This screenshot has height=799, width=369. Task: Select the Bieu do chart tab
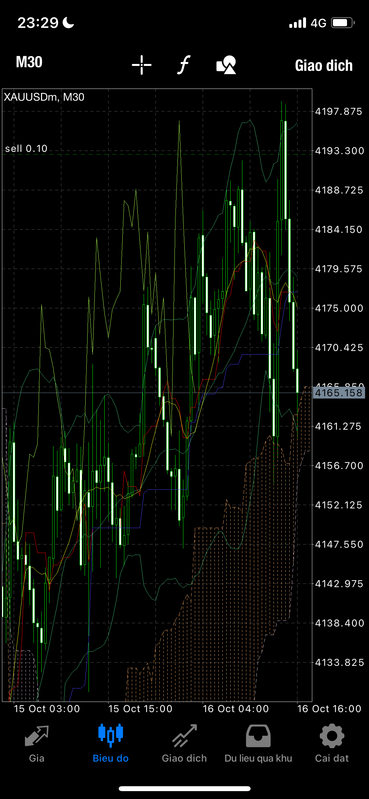(x=111, y=744)
